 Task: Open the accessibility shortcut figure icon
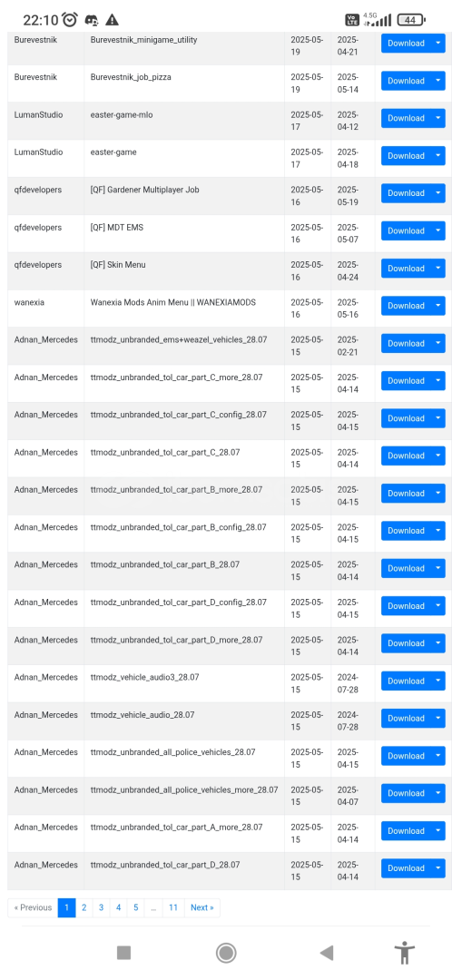click(x=405, y=953)
